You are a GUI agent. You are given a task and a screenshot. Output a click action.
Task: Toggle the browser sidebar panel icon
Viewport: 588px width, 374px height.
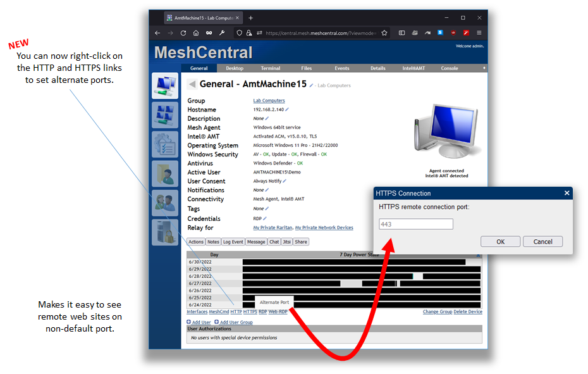point(401,33)
